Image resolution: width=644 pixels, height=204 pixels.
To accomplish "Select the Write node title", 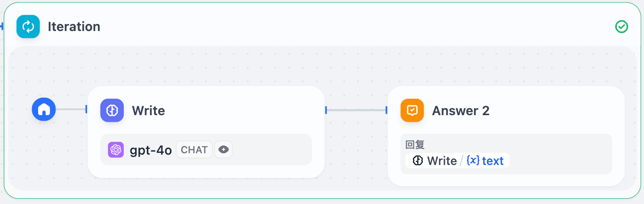I will click(148, 111).
